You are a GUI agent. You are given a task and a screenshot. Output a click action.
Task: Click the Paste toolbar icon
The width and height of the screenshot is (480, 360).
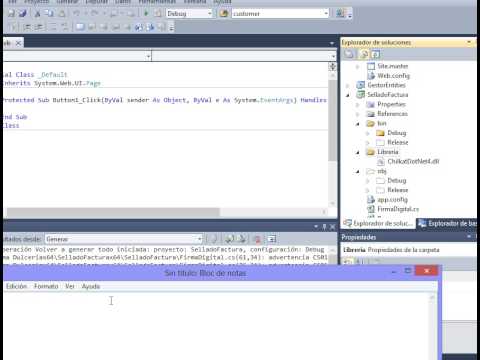[x=62, y=13]
